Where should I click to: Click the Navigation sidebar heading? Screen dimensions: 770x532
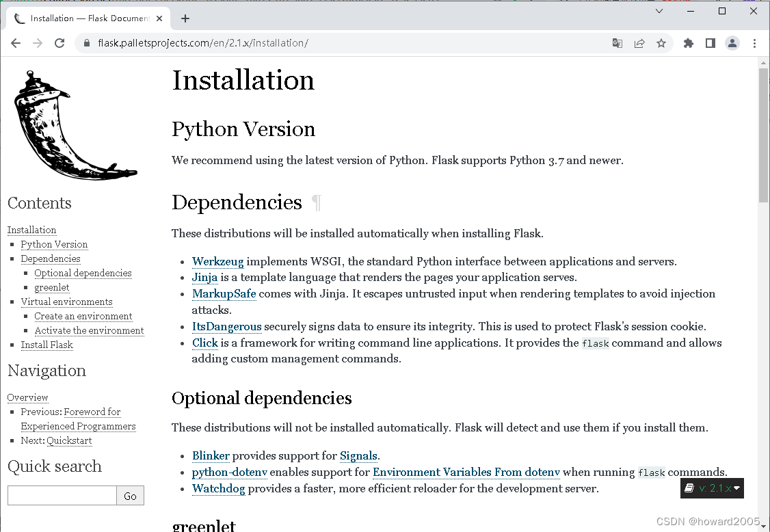(x=47, y=371)
